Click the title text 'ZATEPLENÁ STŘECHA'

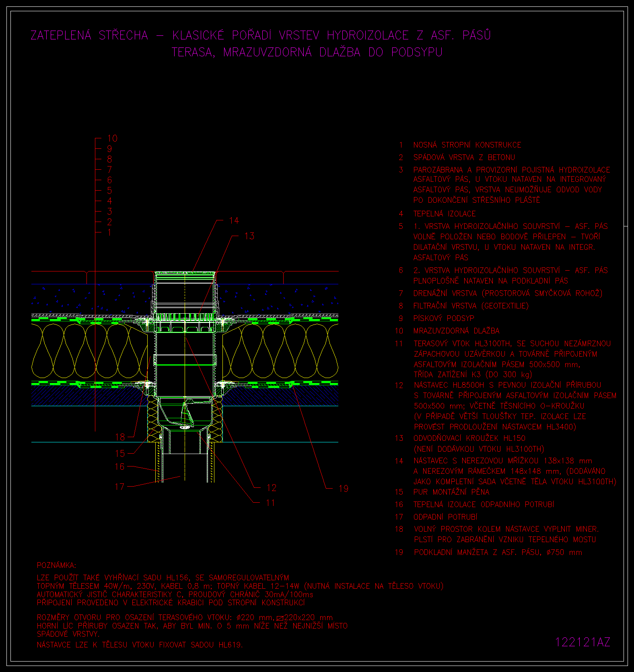pos(89,35)
